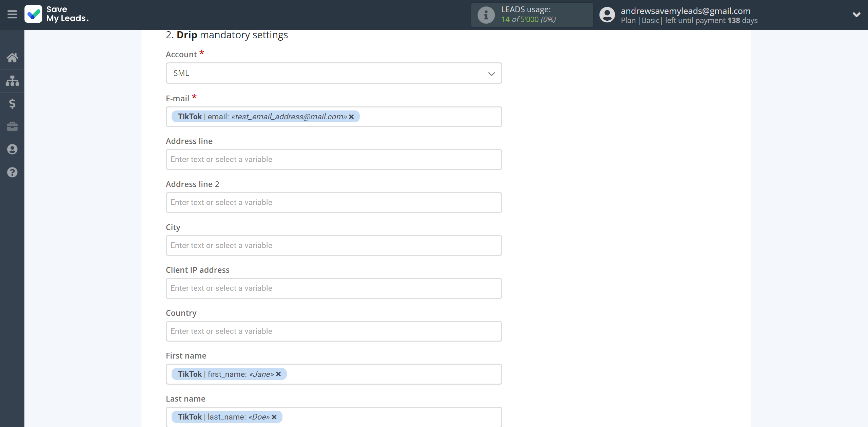Click the user avatar in header
868x427 pixels.
tap(607, 15)
